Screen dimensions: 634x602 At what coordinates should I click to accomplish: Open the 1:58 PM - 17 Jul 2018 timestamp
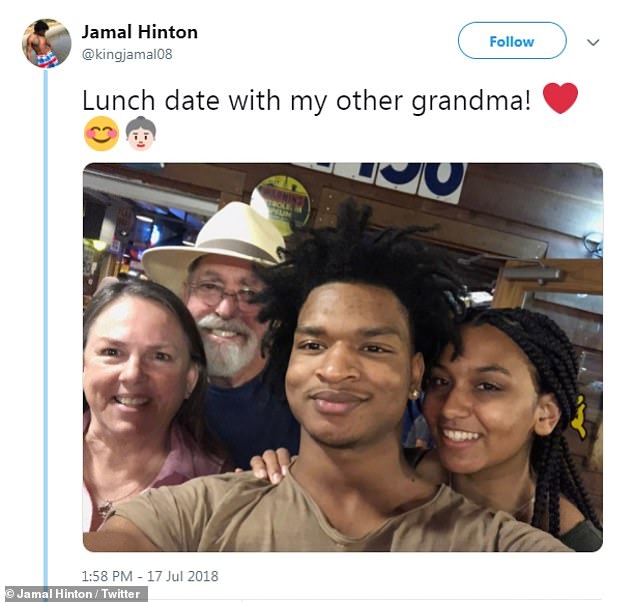click(x=150, y=576)
